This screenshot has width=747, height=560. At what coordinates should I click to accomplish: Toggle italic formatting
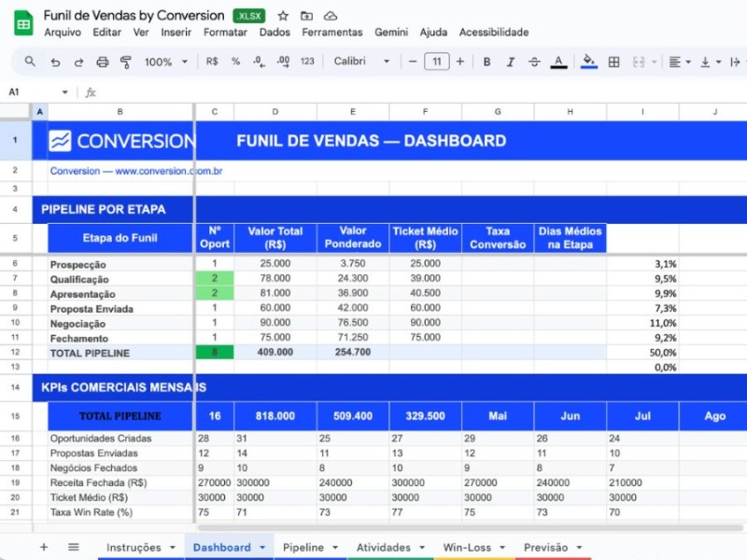511,62
